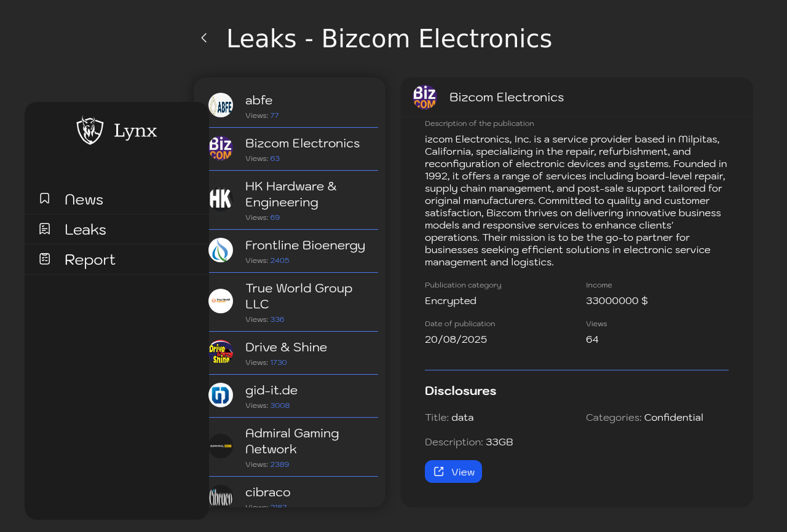Click the detail views value 64

tap(592, 340)
